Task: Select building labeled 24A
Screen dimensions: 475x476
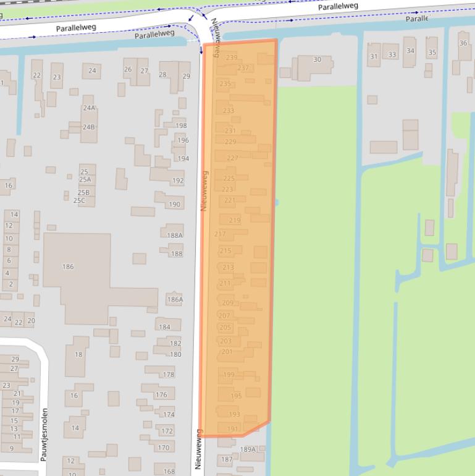Action: pyautogui.click(x=89, y=108)
